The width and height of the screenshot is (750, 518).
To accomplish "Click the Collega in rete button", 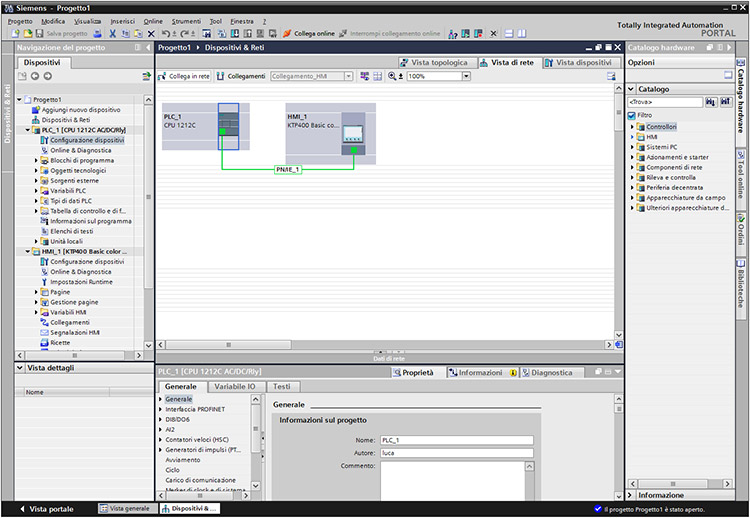I will pos(184,76).
